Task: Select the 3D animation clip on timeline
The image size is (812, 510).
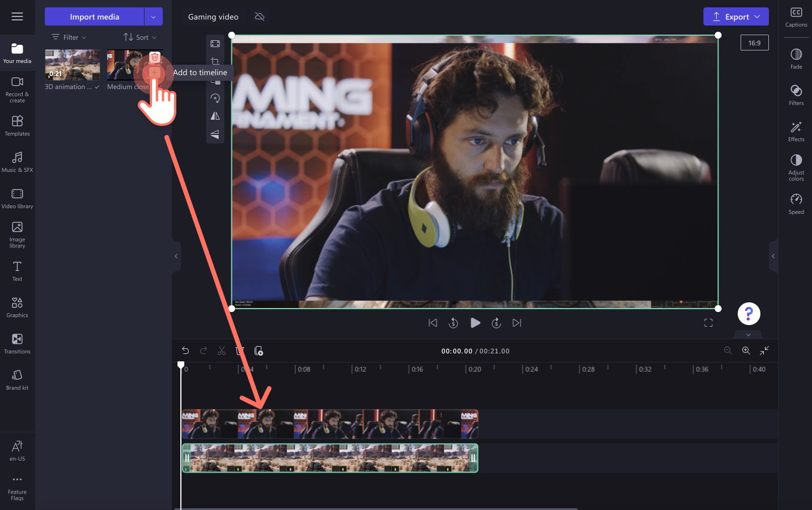Action: pos(330,458)
